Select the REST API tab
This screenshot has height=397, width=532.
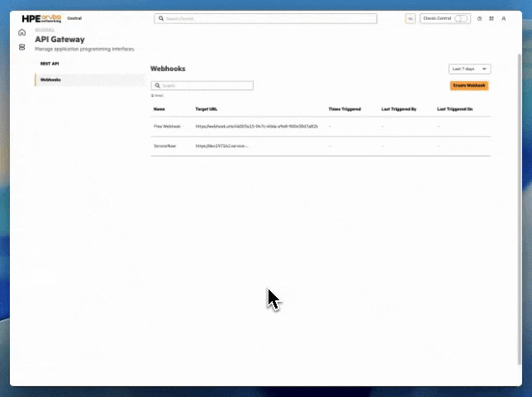coord(50,64)
